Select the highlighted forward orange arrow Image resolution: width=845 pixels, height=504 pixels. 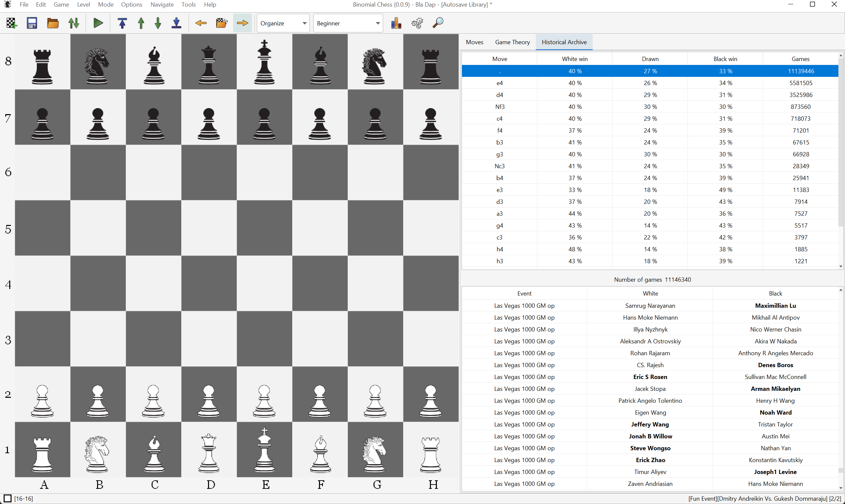click(x=242, y=23)
